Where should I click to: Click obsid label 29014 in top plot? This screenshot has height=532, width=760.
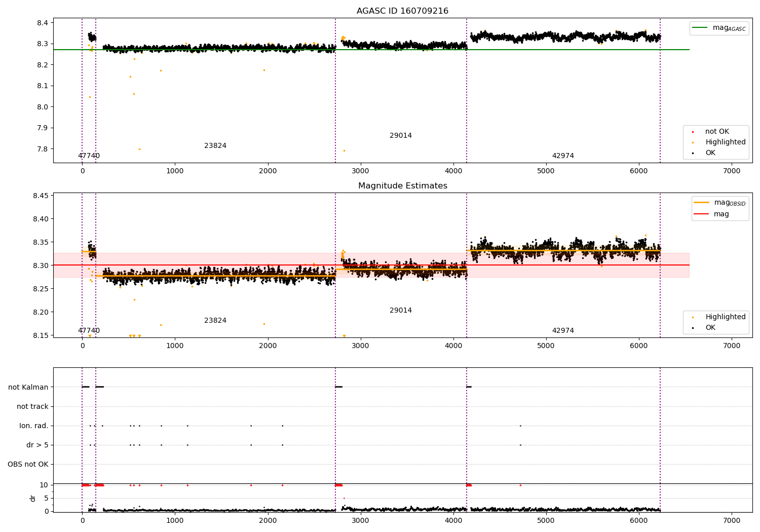[x=401, y=136]
